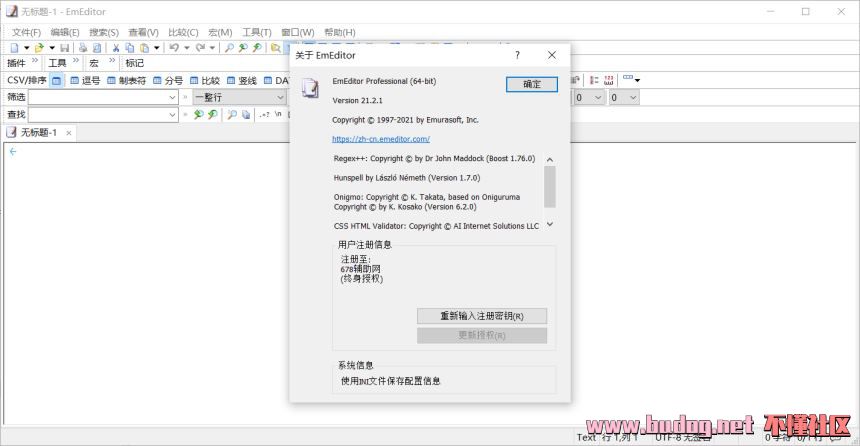Open the 宏(M) menu
Image resolution: width=860 pixels, height=446 pixels.
click(x=220, y=32)
